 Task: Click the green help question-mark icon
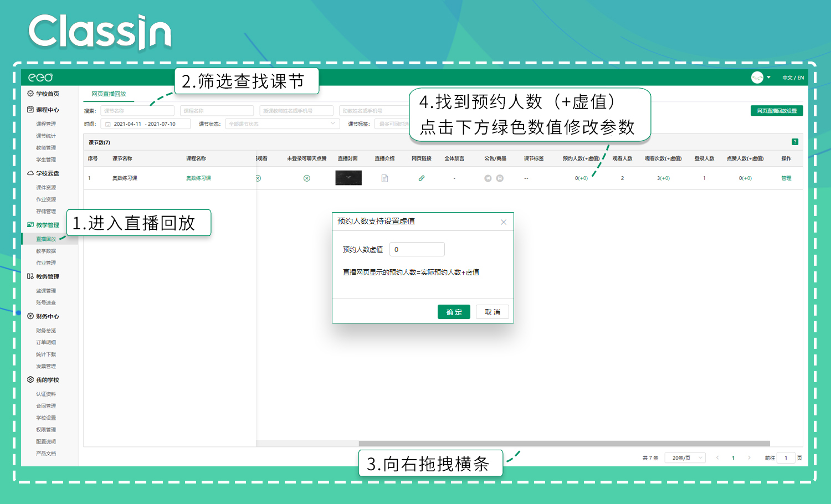795,142
